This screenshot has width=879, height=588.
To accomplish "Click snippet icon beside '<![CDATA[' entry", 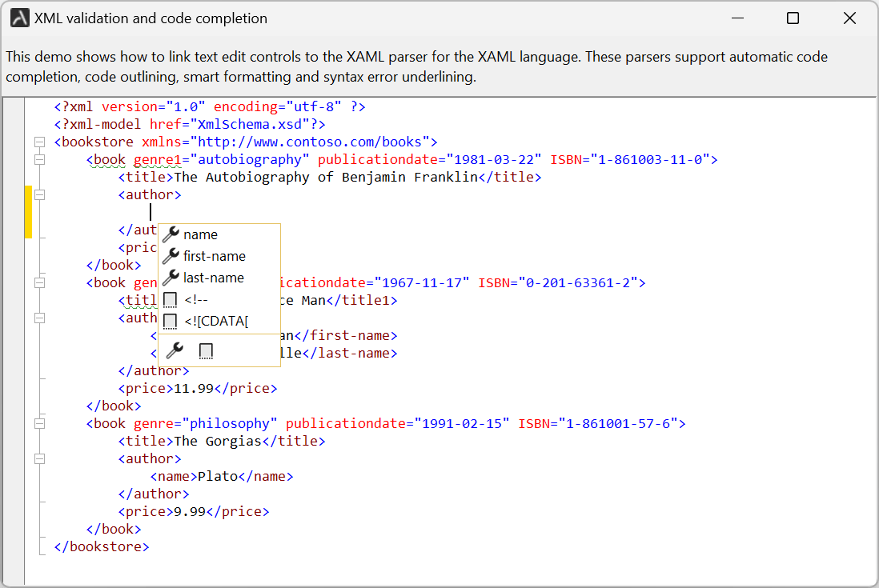I will (x=170, y=322).
